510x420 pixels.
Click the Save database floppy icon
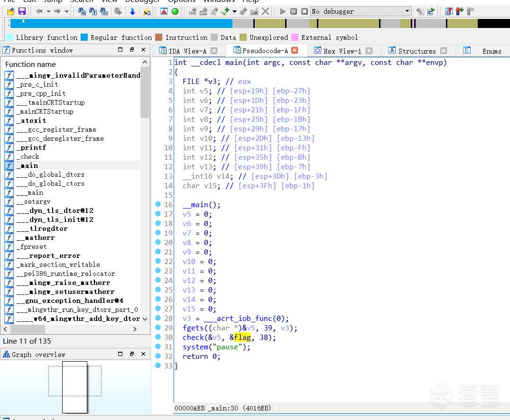click(x=22, y=11)
